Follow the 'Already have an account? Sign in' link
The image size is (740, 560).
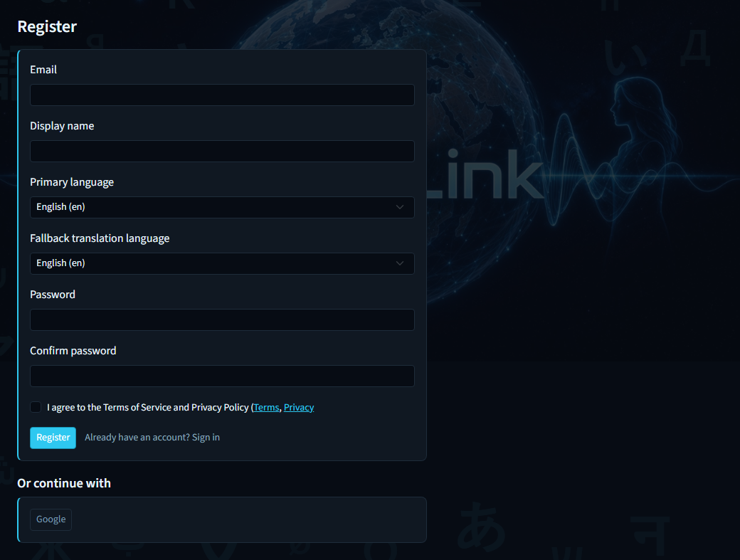coord(152,438)
